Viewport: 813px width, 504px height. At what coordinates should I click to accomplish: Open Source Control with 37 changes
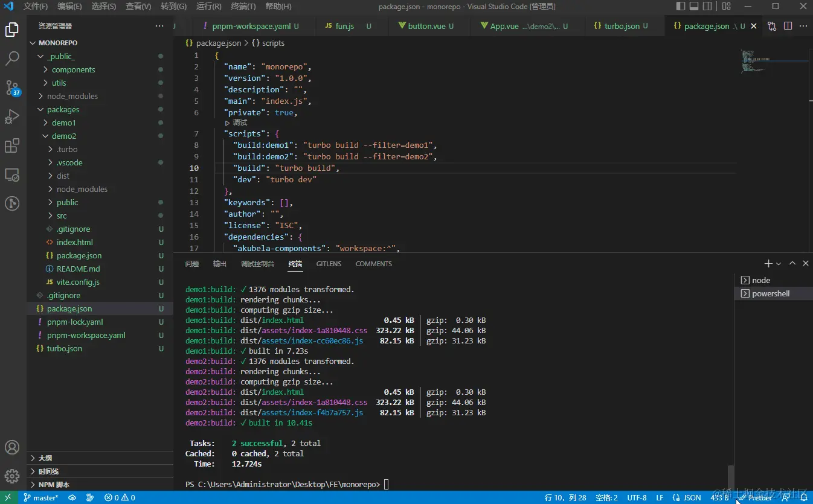tap(12, 88)
